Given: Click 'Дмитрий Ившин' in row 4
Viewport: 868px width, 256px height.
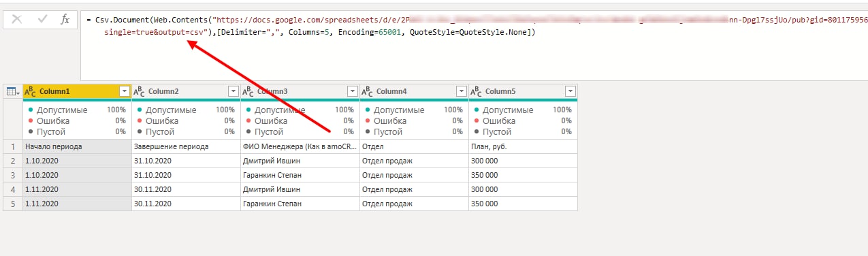Looking at the screenshot, I should click(300, 189).
